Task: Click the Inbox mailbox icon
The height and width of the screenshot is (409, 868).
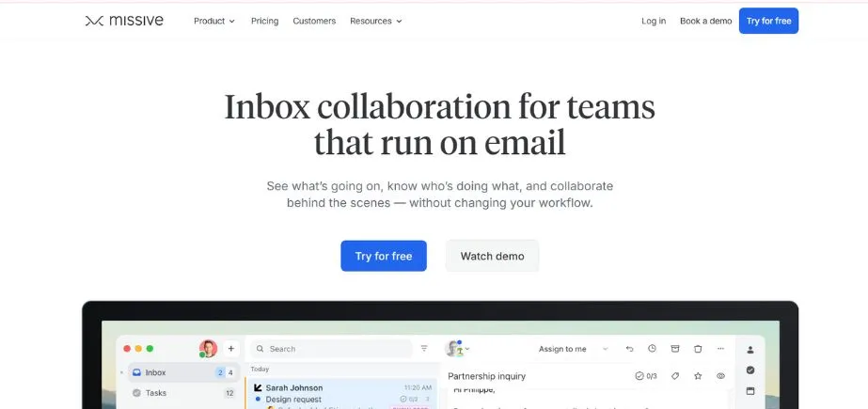Action: click(x=136, y=372)
